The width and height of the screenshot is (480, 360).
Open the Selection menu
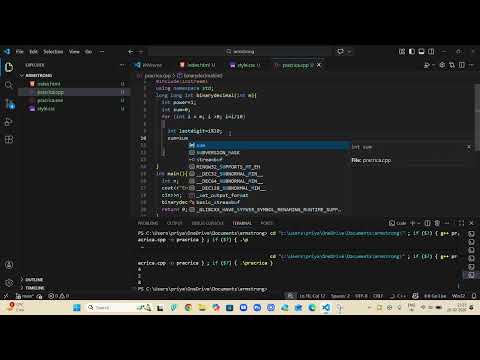click(53, 52)
